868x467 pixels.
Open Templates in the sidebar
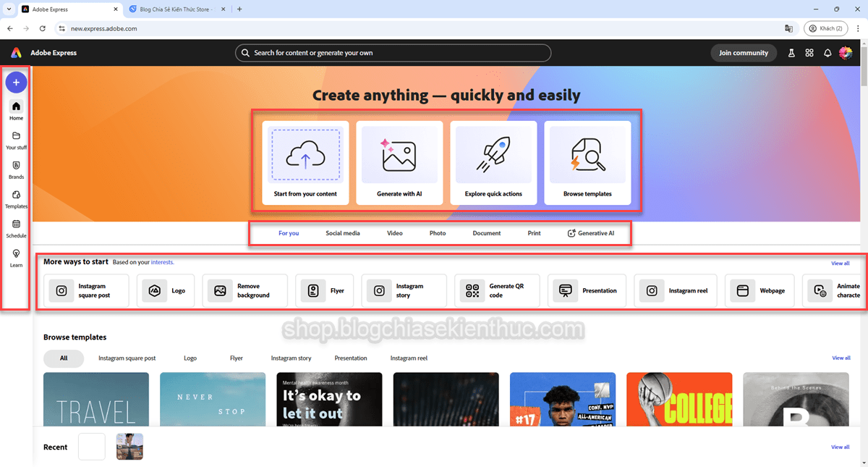16,199
